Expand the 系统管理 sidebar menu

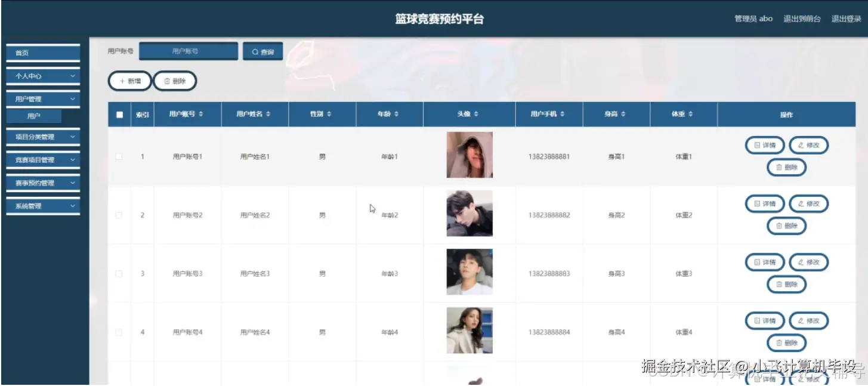coord(43,206)
